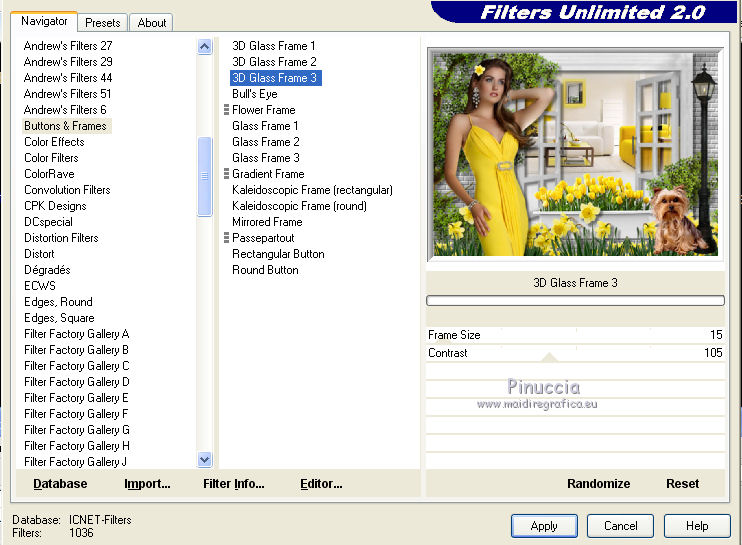Switch to the Navigator tab
The image size is (742, 545).
tap(44, 21)
